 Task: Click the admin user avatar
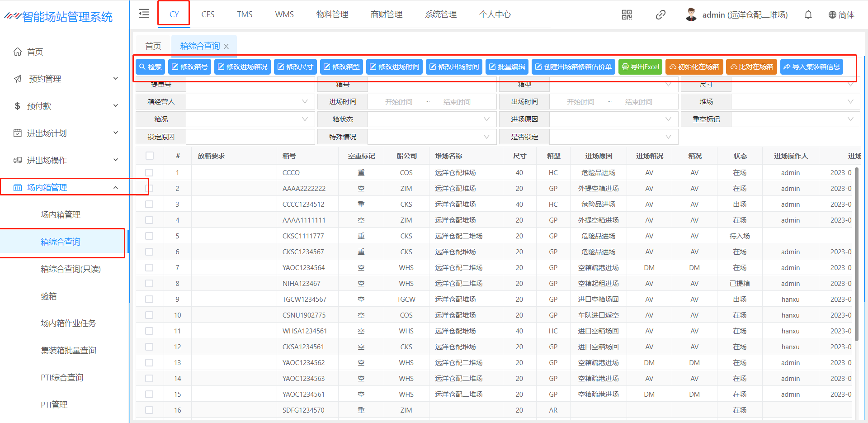(691, 14)
